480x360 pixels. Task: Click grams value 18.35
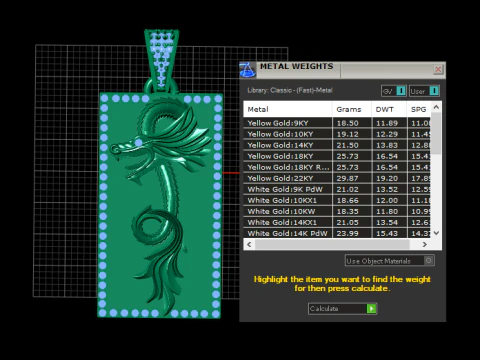pos(347,211)
